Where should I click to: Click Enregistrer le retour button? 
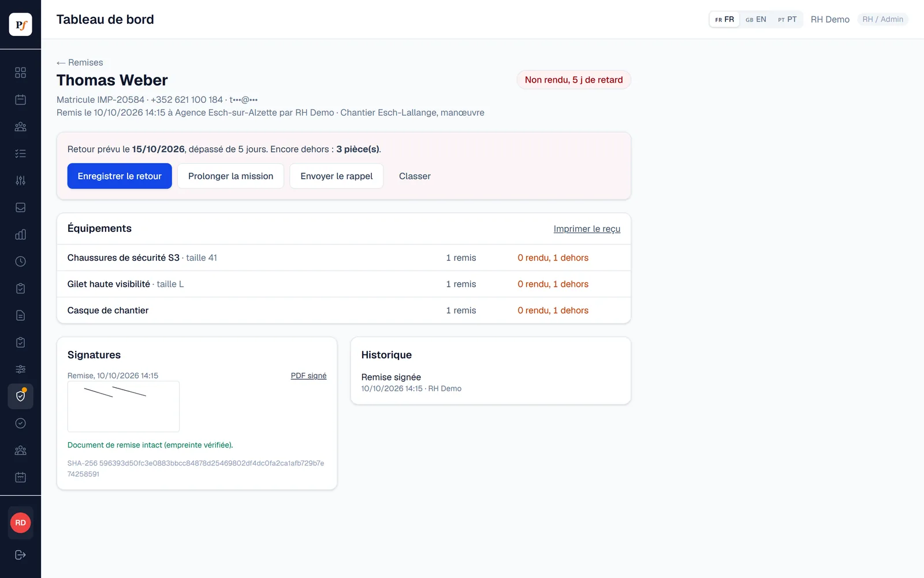click(120, 176)
